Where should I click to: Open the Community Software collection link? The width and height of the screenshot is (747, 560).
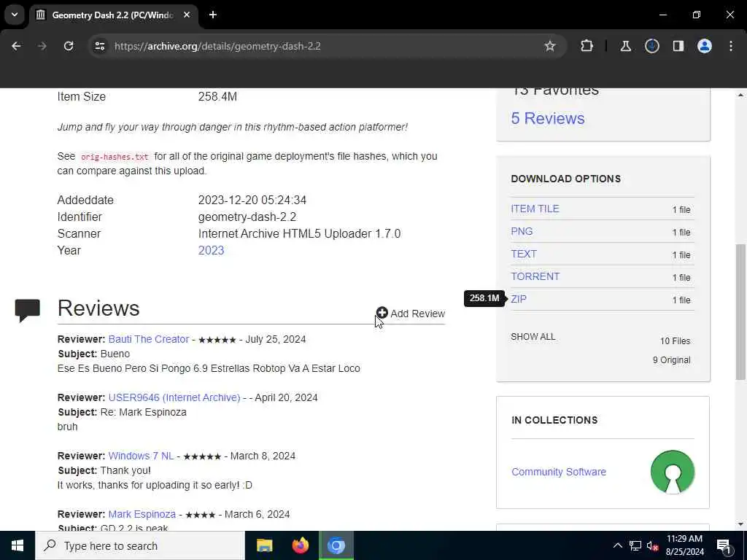point(558,472)
